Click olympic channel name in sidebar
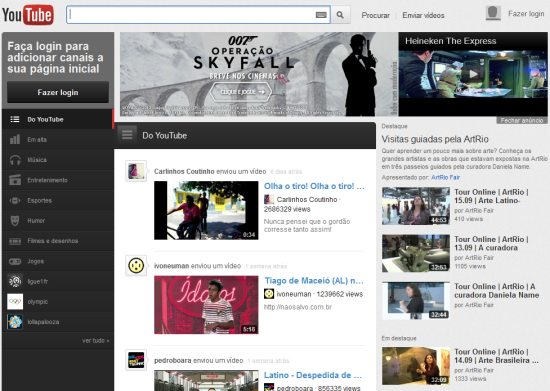 click(38, 302)
